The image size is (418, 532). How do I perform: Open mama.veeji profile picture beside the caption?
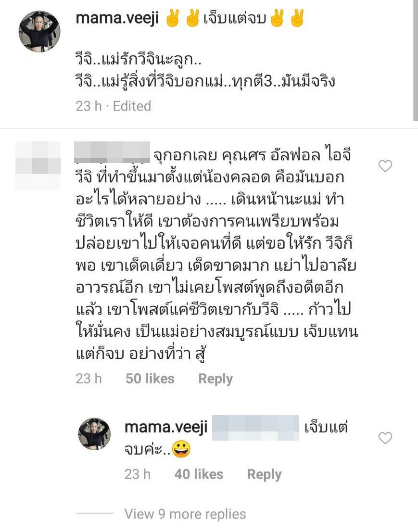[x=39, y=32]
